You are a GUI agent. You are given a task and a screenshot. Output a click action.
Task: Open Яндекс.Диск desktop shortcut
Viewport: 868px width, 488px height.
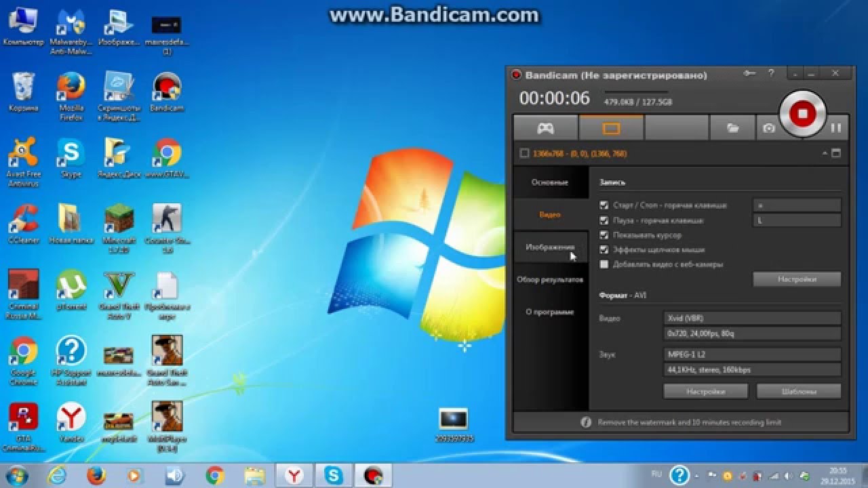119,159
